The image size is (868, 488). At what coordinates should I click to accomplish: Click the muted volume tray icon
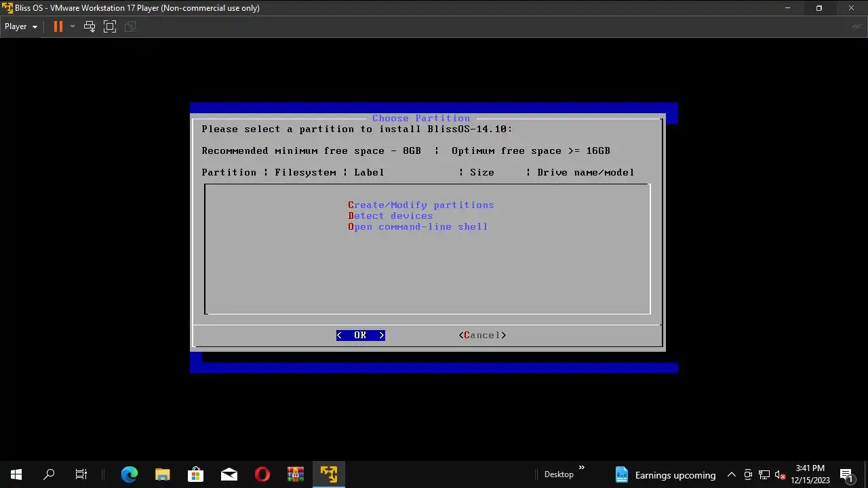(x=781, y=474)
